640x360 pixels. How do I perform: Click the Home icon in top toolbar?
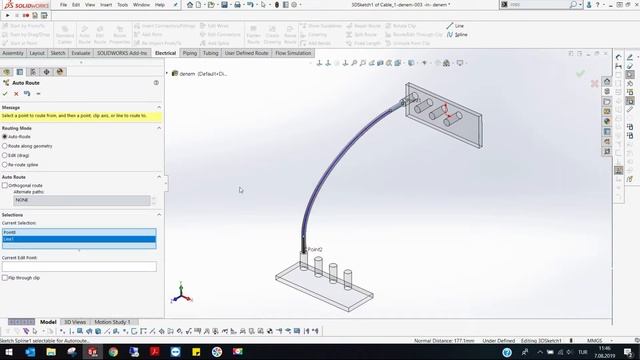(x=190, y=5)
